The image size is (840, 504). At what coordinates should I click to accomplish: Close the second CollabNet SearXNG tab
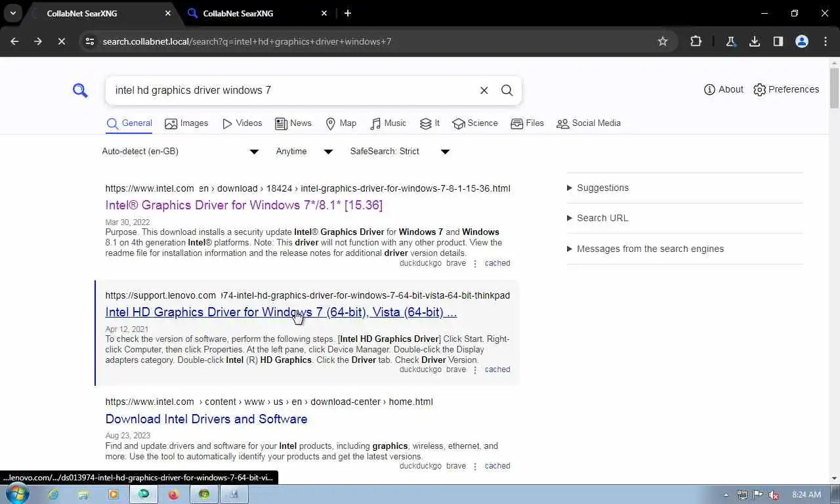[x=324, y=13]
